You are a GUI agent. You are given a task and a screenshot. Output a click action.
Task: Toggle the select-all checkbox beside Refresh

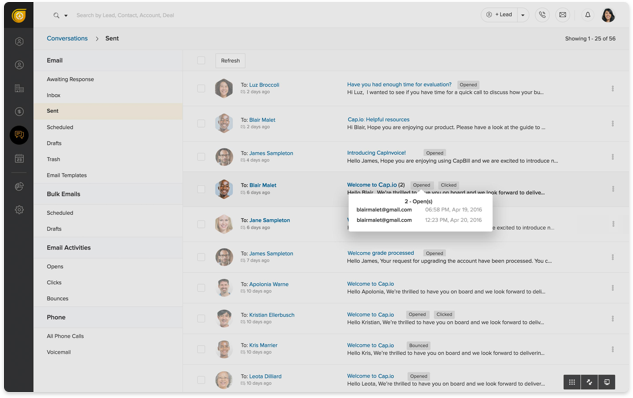tap(201, 61)
